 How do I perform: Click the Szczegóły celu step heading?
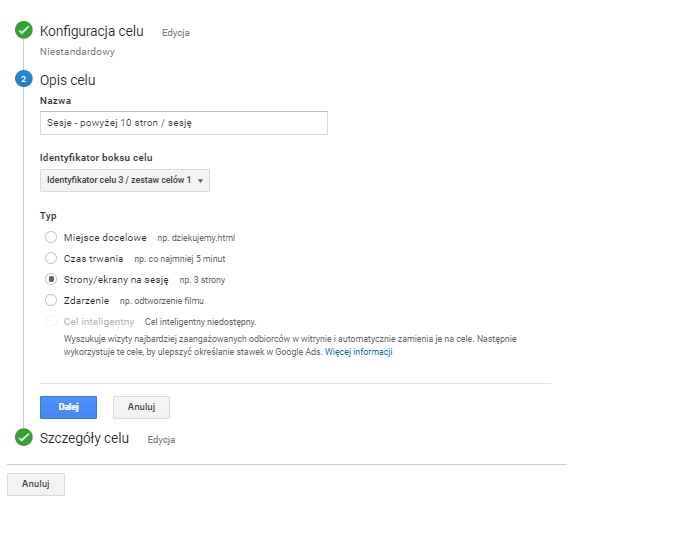[84, 438]
